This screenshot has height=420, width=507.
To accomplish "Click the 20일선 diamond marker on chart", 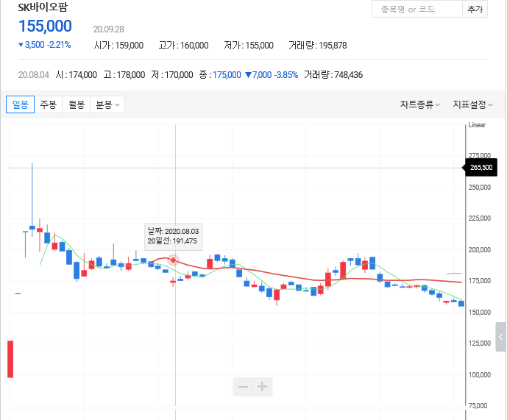I will (174, 260).
